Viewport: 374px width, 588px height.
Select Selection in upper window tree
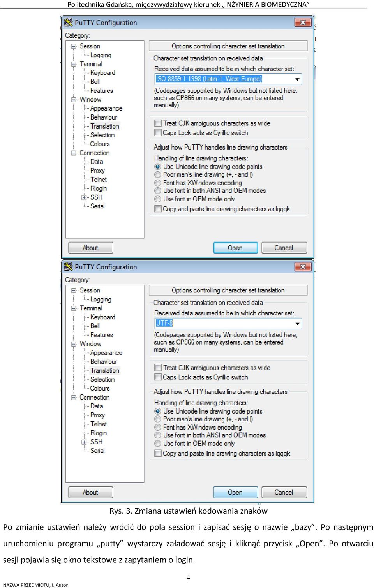102,135
